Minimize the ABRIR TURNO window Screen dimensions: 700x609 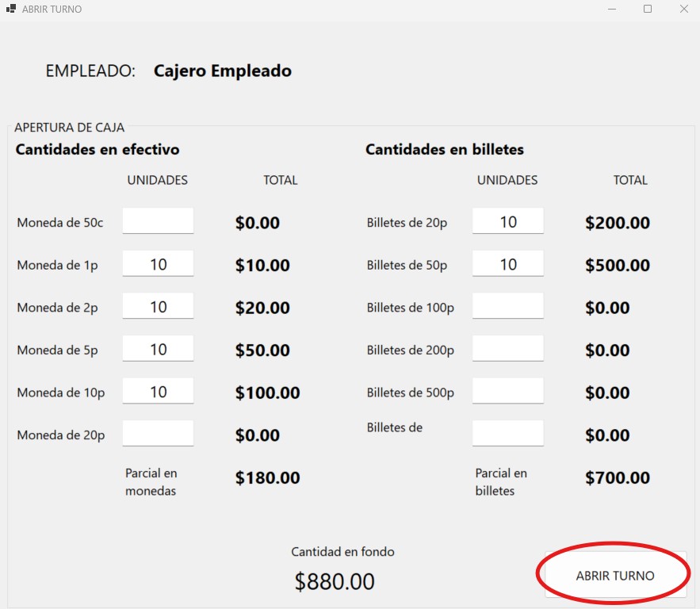pos(612,10)
